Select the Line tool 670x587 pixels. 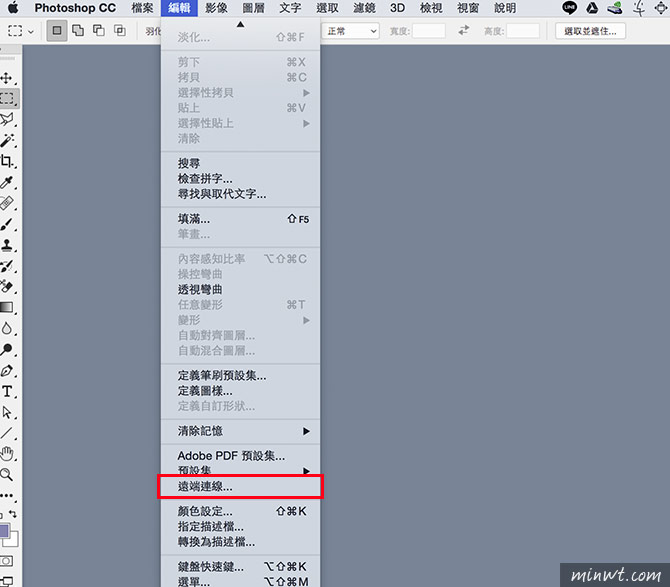click(7, 433)
